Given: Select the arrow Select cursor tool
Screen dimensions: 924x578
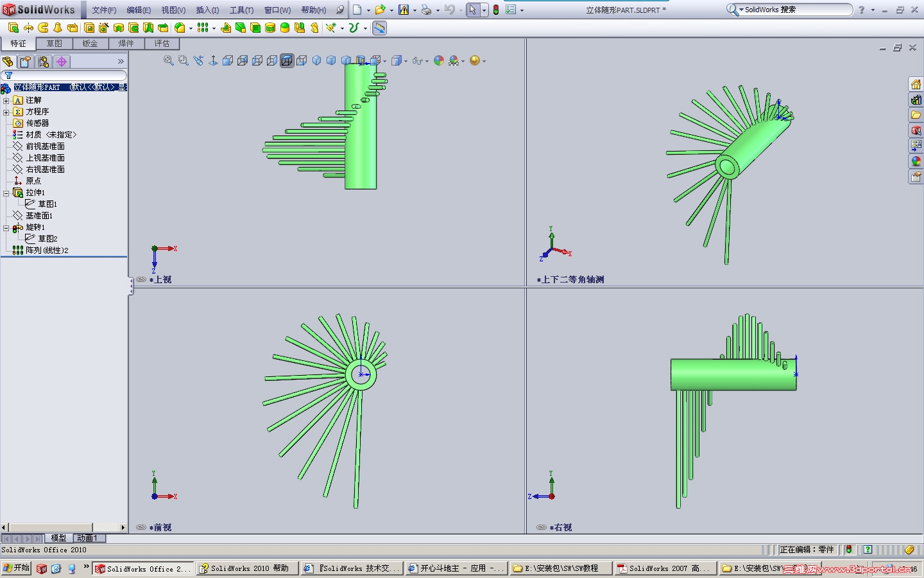Looking at the screenshot, I should [472, 10].
